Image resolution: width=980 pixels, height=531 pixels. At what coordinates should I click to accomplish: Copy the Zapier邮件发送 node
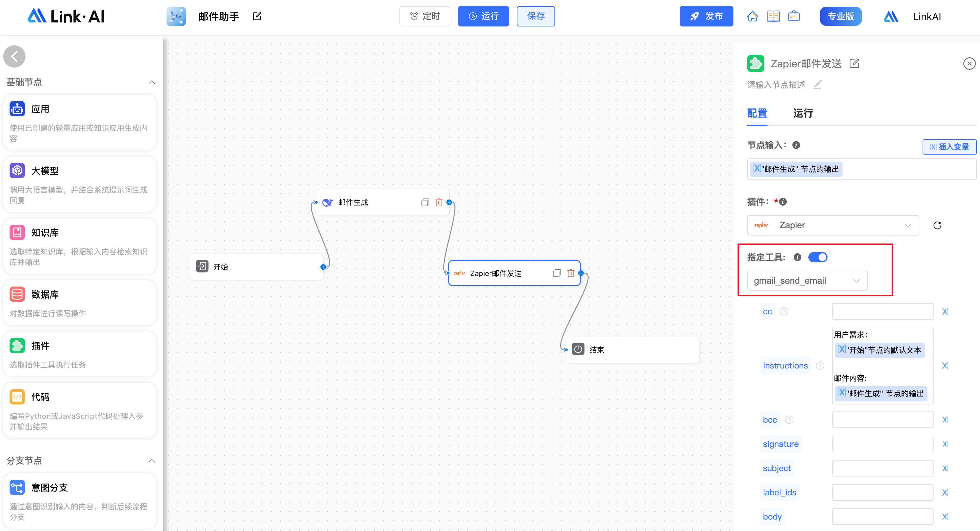tap(557, 273)
